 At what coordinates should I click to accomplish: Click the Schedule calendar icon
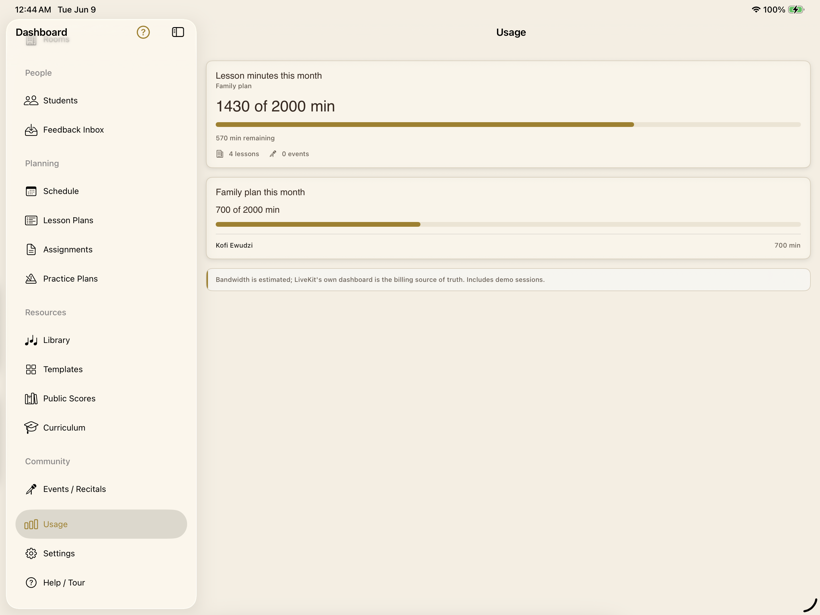31,191
